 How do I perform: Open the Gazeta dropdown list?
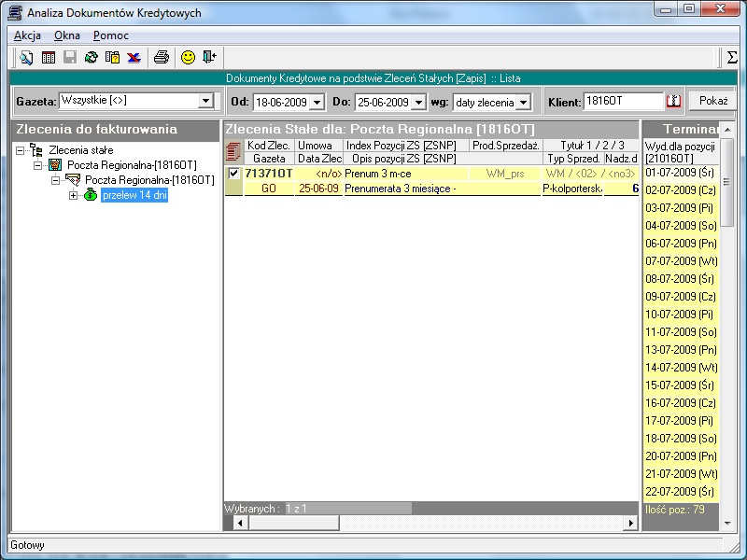tap(205, 101)
